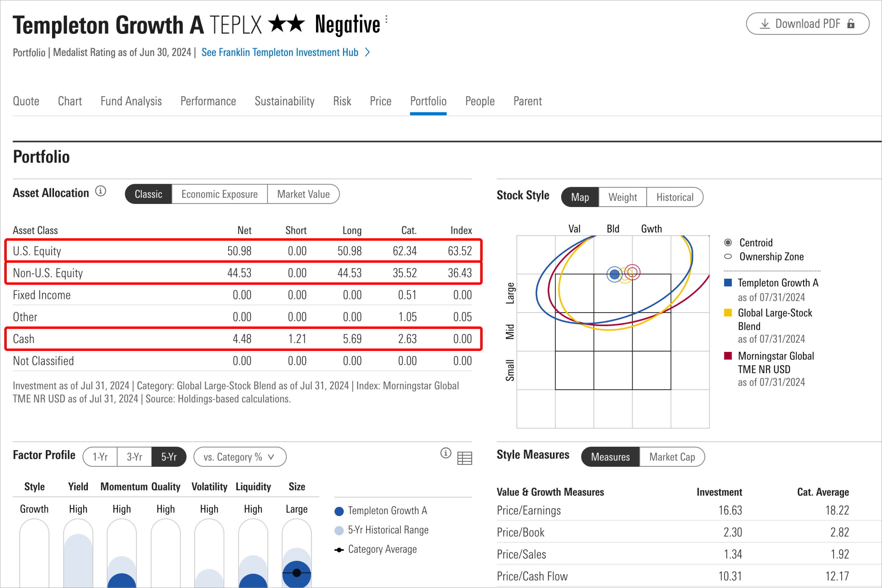This screenshot has width=882, height=588.
Task: Select Classic asset allocation view
Action: (149, 194)
